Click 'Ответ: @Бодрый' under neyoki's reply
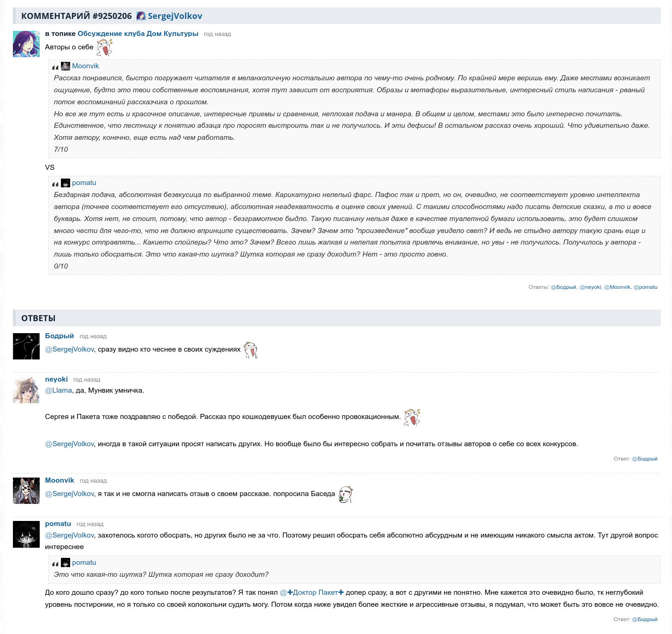The width and height of the screenshot is (672, 634). 636,459
